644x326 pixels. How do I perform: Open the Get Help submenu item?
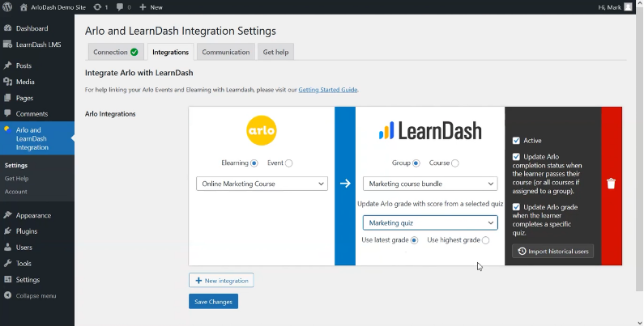pyautogui.click(x=16, y=179)
